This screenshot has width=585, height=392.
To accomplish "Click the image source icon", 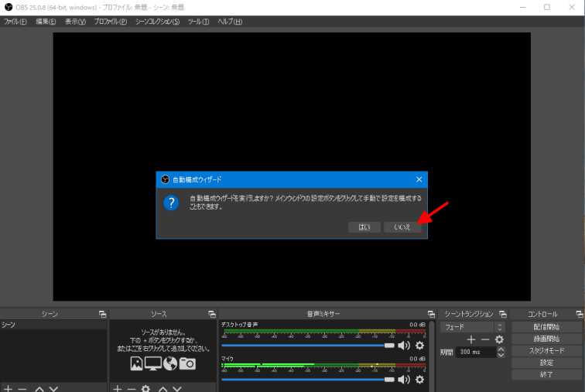I will tap(136, 363).
